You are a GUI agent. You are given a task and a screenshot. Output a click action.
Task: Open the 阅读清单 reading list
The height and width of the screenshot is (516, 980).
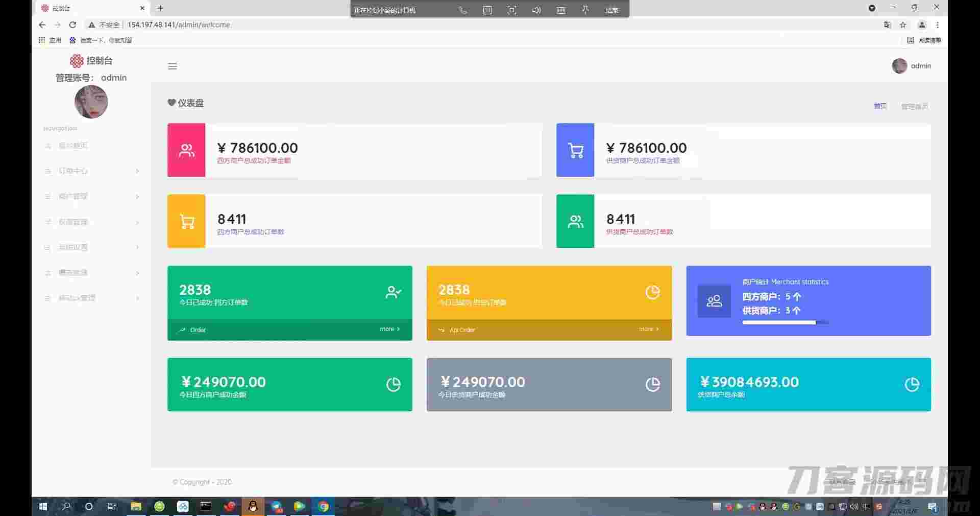[x=924, y=40]
